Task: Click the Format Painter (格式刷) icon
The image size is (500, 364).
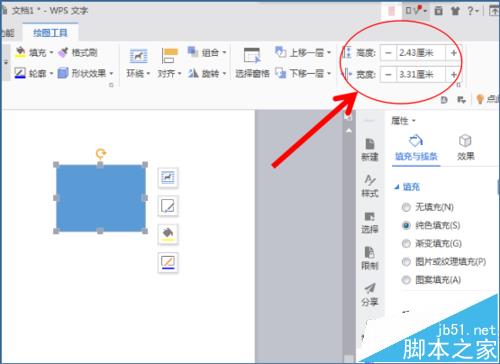Action: coord(63,53)
